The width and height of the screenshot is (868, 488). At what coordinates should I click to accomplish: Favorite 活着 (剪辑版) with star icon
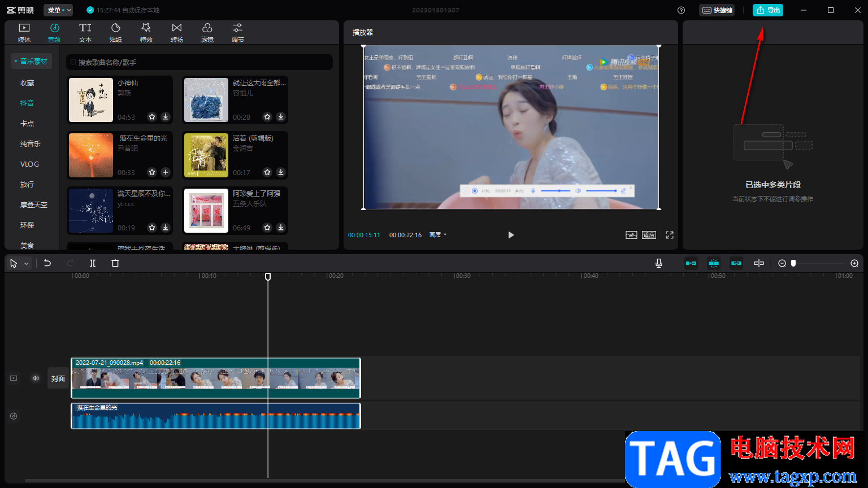coord(267,172)
